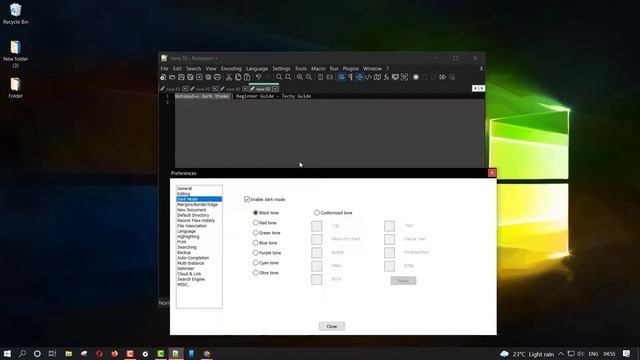Click the Top color swatch
Screen dimensions: 640x360
tap(316, 226)
